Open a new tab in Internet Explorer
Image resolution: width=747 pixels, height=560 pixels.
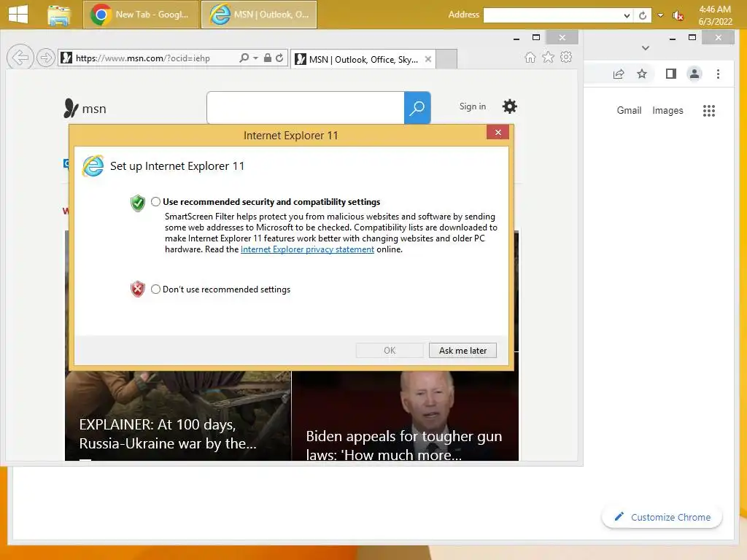click(446, 59)
